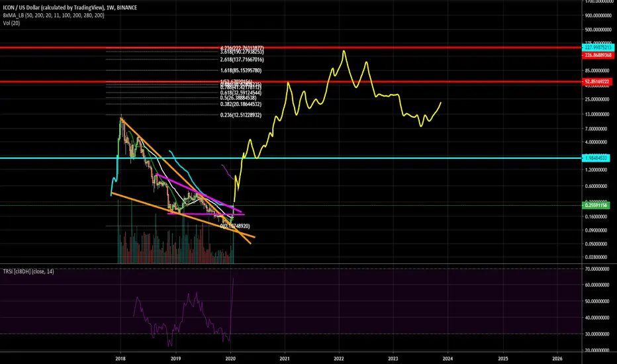Select the 2025 time axis label

point(503,359)
